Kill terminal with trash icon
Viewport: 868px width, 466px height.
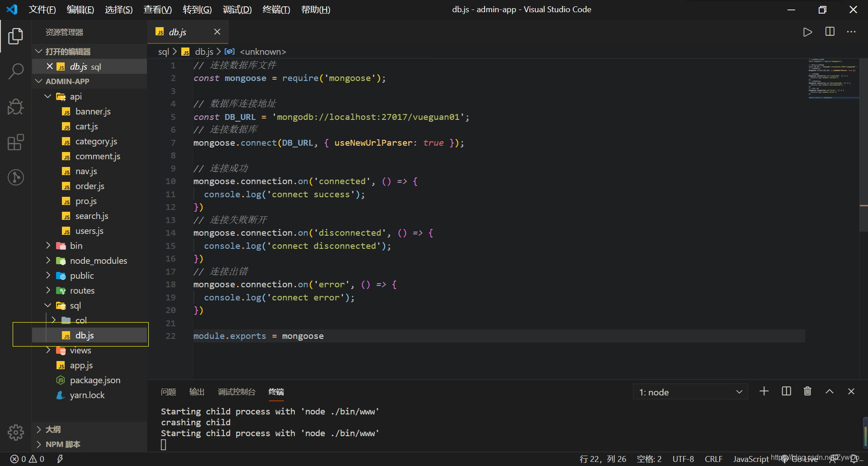(807, 391)
